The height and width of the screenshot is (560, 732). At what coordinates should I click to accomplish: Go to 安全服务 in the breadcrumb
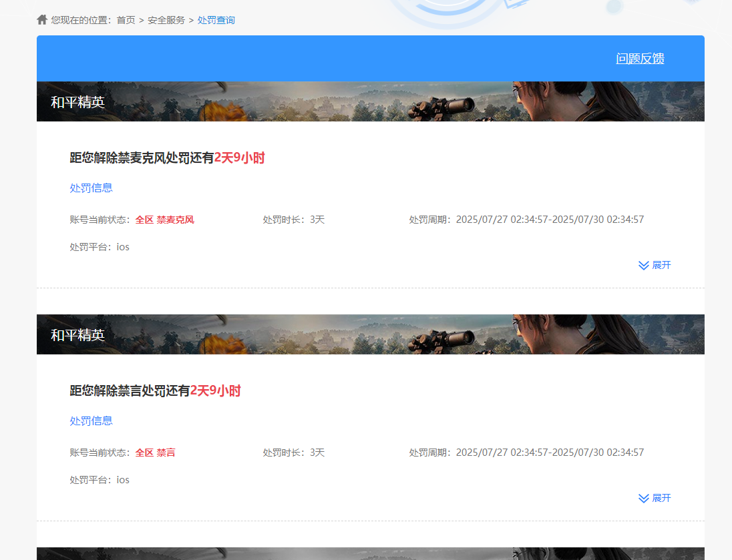pos(166,20)
